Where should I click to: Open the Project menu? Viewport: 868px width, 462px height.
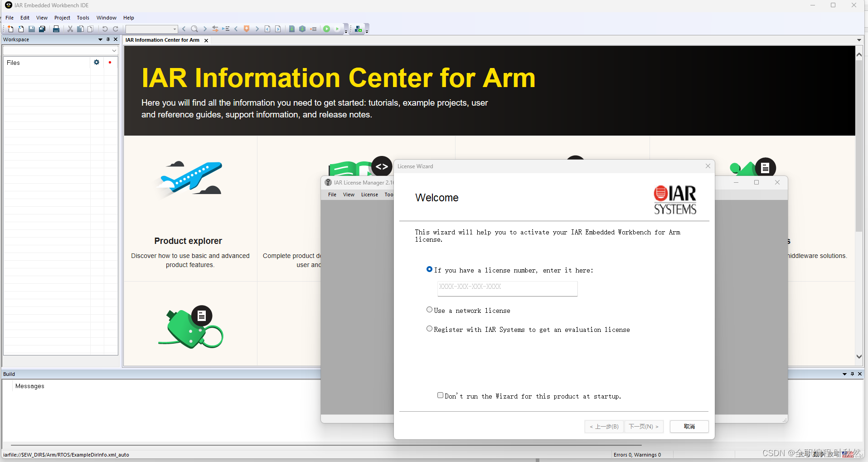[x=62, y=18]
